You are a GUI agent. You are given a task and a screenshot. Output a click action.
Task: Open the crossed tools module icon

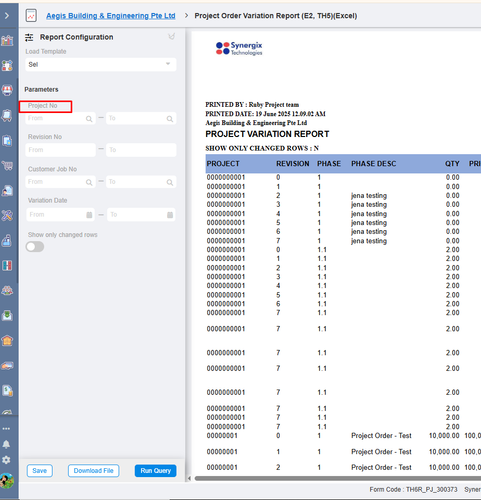point(7,215)
